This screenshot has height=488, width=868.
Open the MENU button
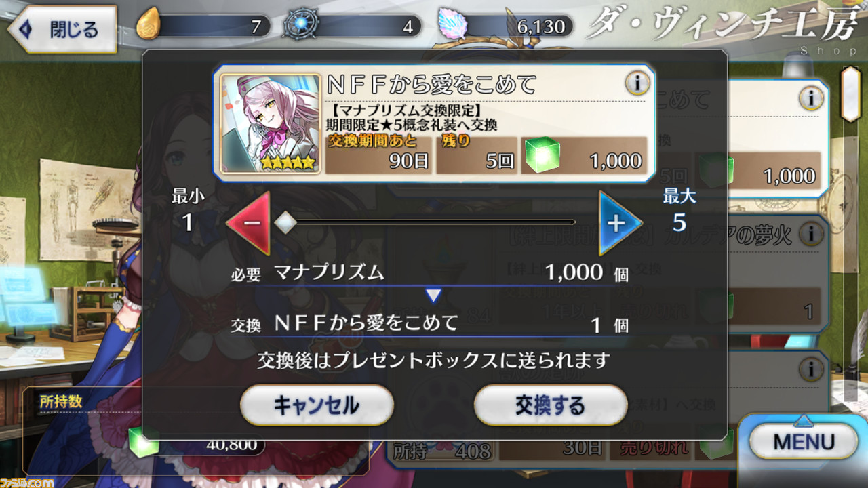coord(804,442)
